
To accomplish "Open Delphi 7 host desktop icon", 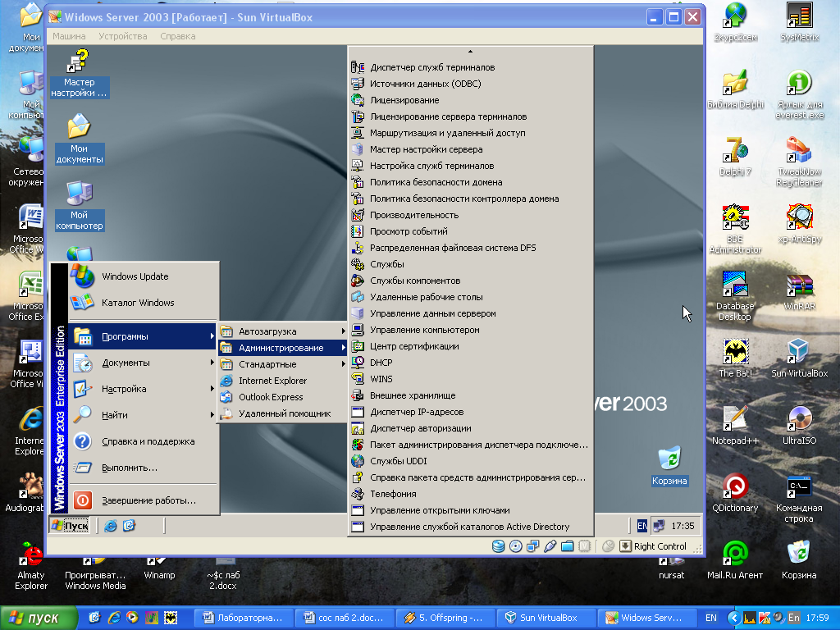I will tap(735, 157).
